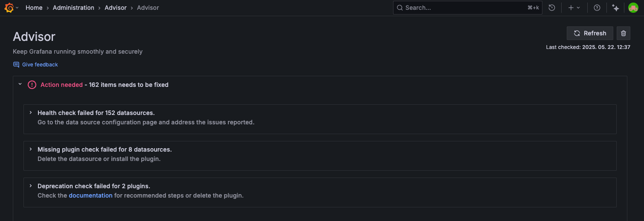Click the Give feedback speech bubble icon

[16, 65]
